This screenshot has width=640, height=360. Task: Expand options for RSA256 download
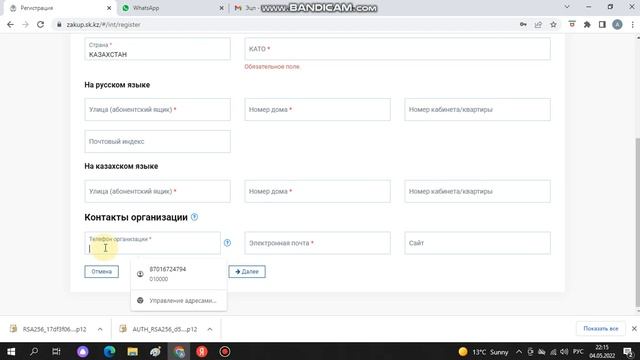pos(100,329)
